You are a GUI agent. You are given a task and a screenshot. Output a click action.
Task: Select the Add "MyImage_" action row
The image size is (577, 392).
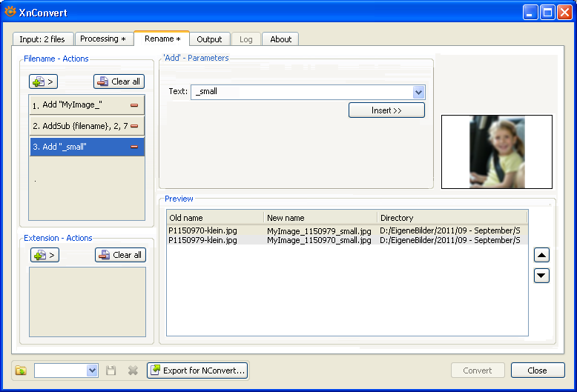87,105
